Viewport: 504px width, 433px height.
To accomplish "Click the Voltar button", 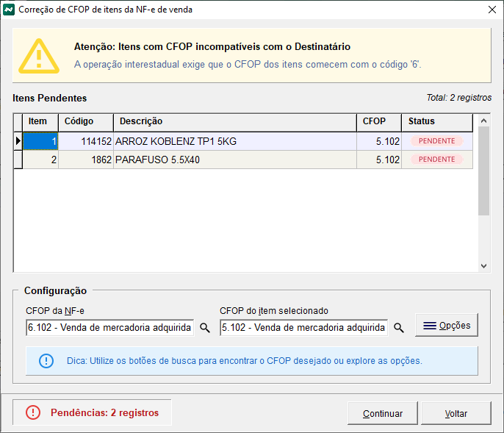I will pyautogui.click(x=456, y=413).
